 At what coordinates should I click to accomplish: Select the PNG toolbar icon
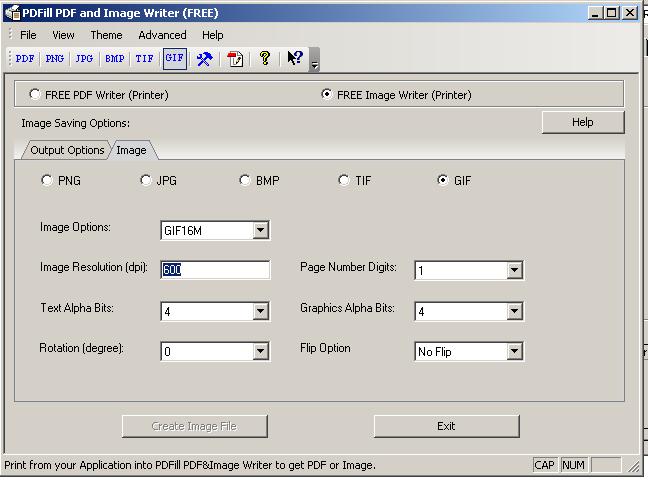[x=55, y=59]
